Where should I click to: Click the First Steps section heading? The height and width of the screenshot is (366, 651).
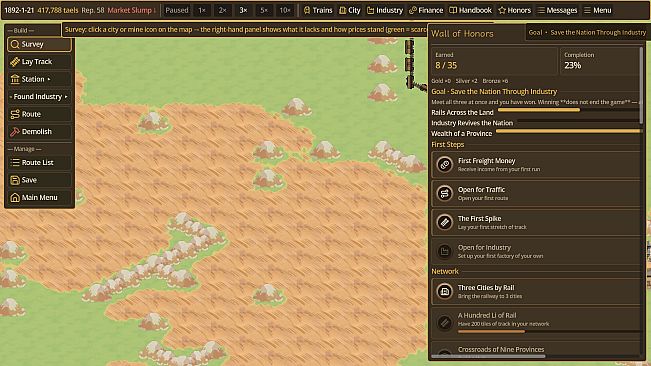[x=448, y=145]
